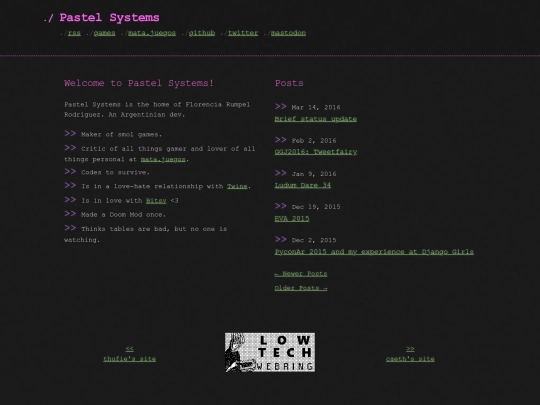This screenshot has width=540, height=405.
Task: Click the Posts heading
Action: pyautogui.click(x=289, y=83)
